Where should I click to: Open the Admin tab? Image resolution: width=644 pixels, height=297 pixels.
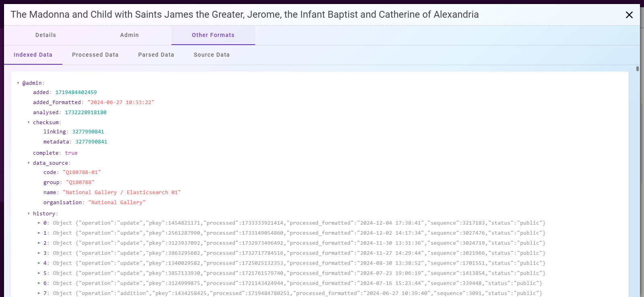coord(129,35)
